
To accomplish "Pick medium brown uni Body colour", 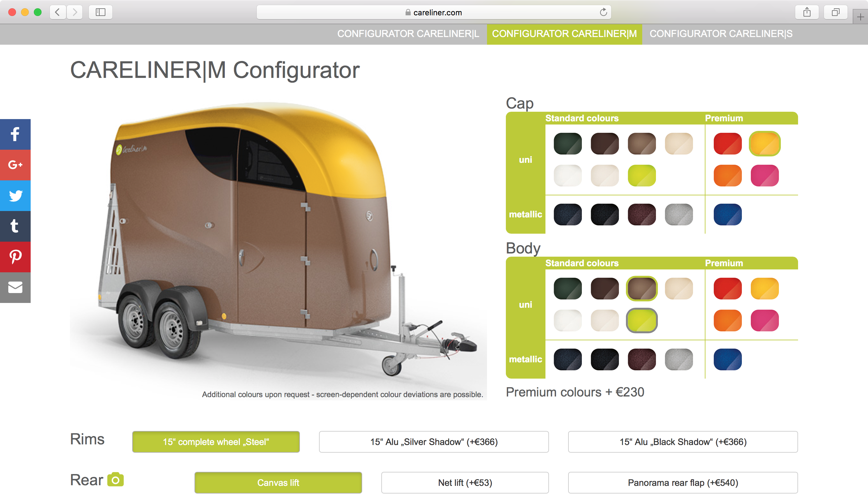I will [642, 289].
